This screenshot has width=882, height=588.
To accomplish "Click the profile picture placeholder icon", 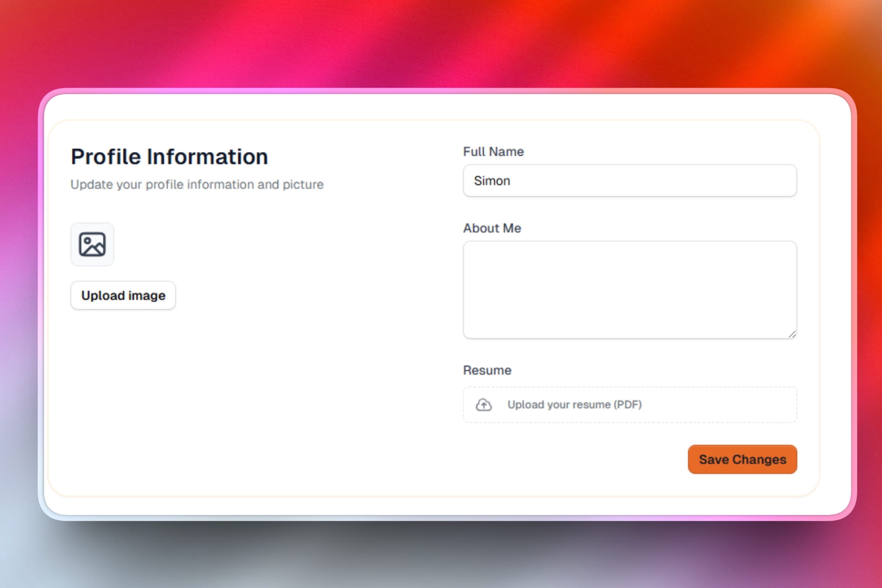I will (x=92, y=244).
